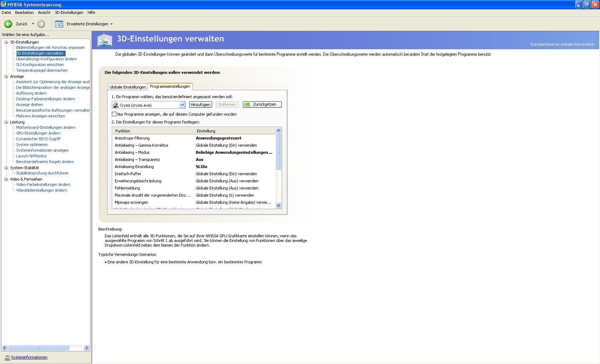Screen dimensions: 600x364
Task: Click the Zurücksetzen button
Action: click(262, 105)
